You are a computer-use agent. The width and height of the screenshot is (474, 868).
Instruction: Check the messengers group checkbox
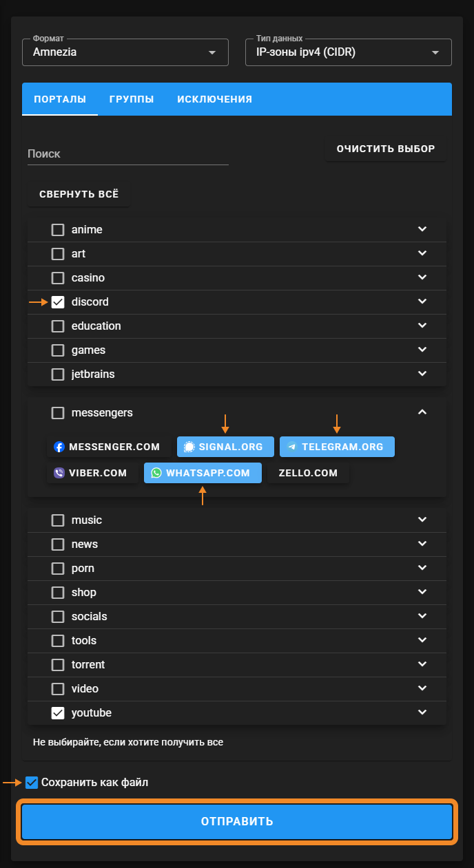tap(58, 413)
